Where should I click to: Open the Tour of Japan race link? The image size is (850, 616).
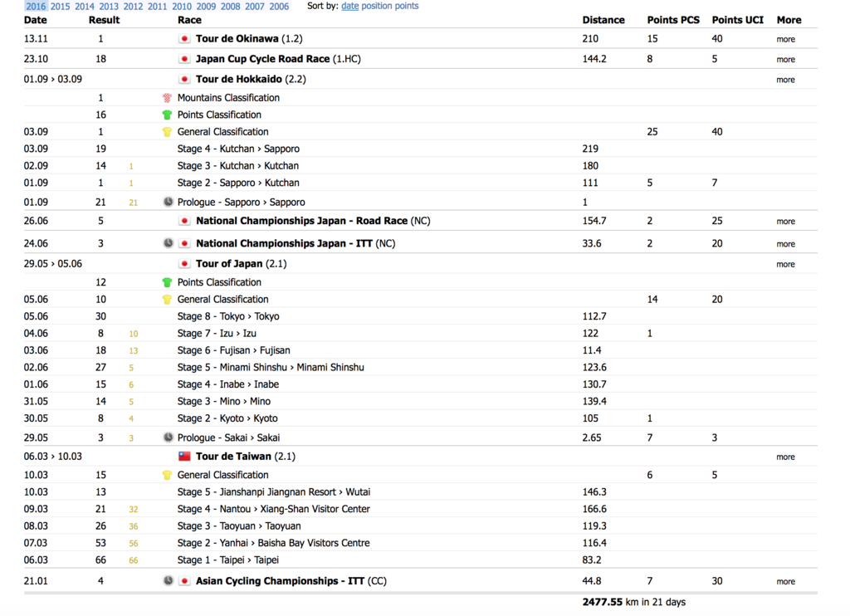pos(229,264)
